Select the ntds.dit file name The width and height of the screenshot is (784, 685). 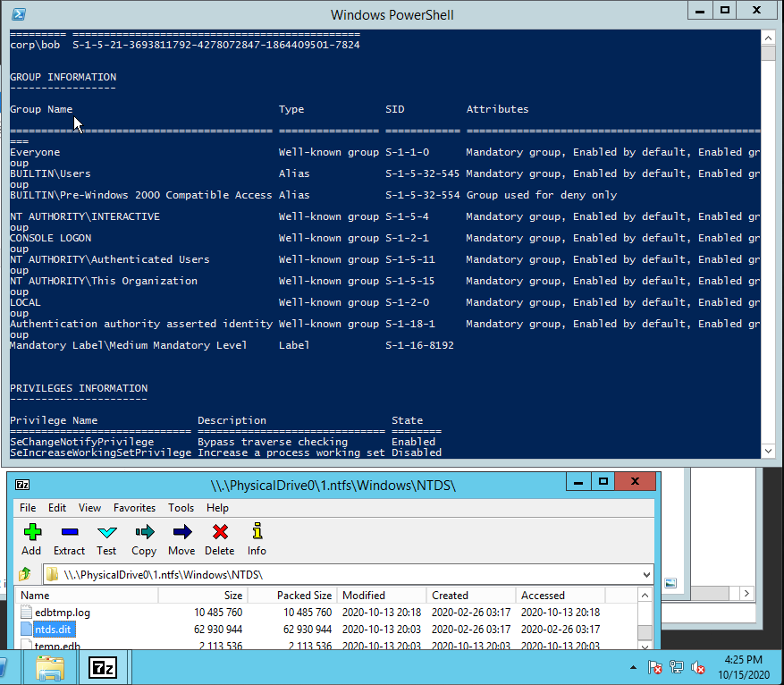pos(54,629)
